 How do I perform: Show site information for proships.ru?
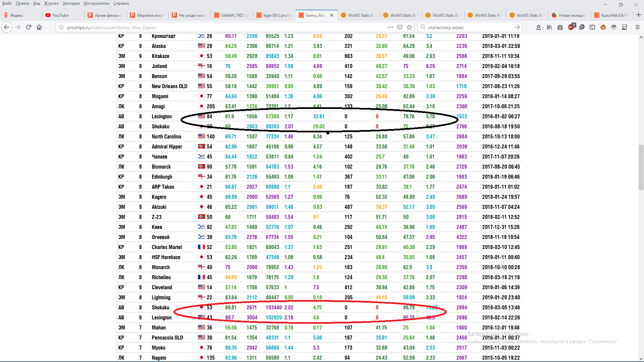click(x=61, y=27)
